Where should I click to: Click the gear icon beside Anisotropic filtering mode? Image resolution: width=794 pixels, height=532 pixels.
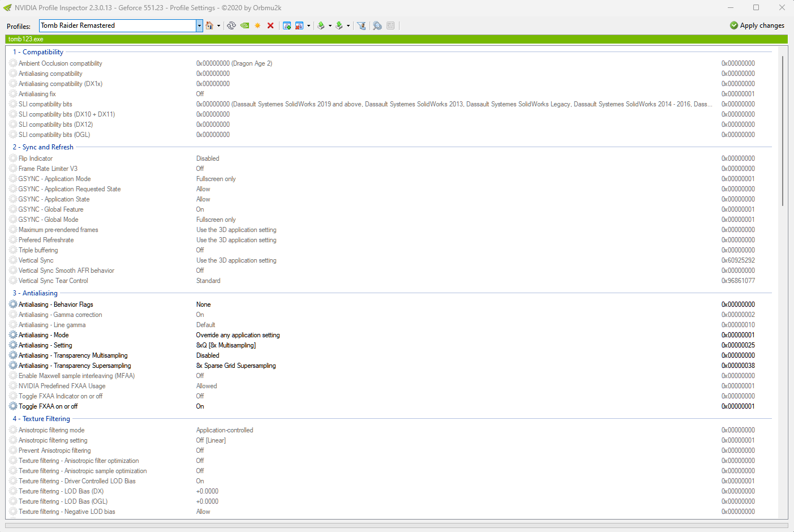click(x=13, y=430)
